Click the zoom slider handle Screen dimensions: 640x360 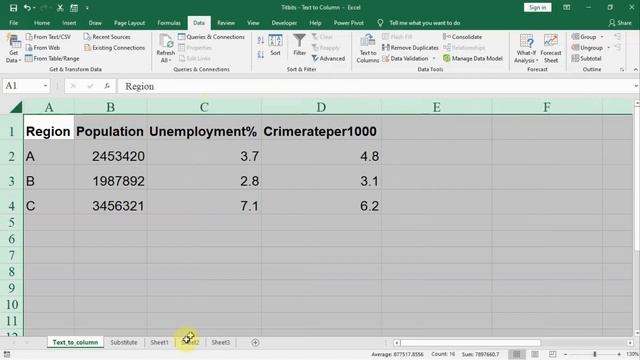tap(595, 354)
